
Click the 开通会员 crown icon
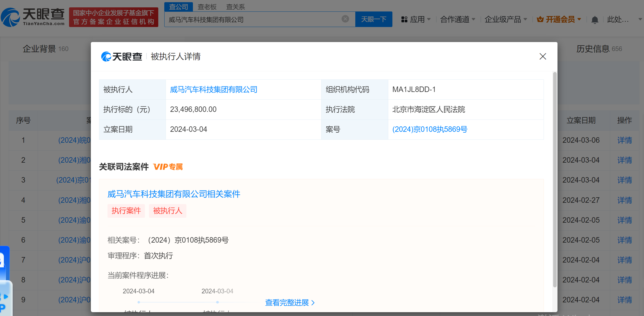540,19
